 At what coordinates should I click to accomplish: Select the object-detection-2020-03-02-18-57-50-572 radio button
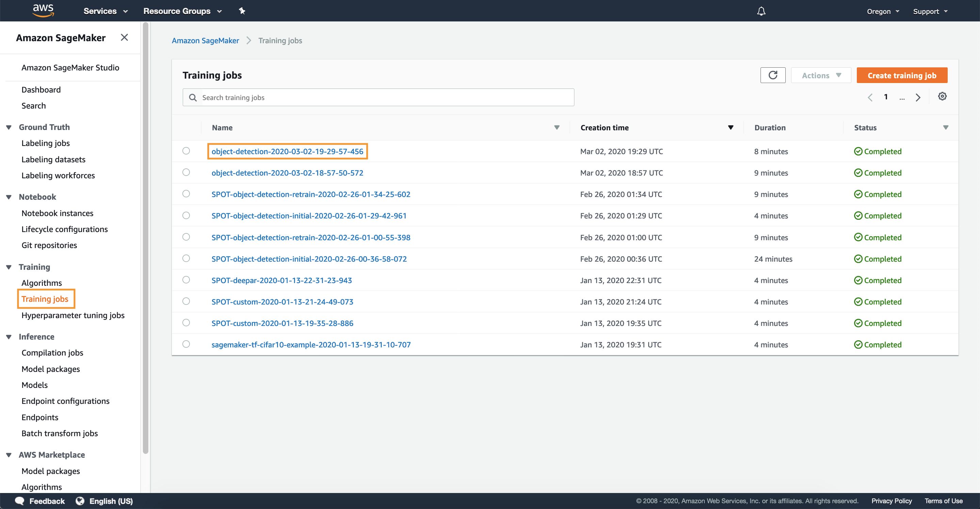tap(186, 172)
